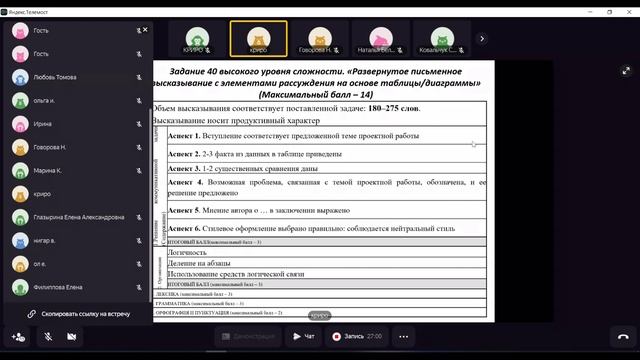Close the participants panel
Screen dimensions: 640x360
pos(145,30)
